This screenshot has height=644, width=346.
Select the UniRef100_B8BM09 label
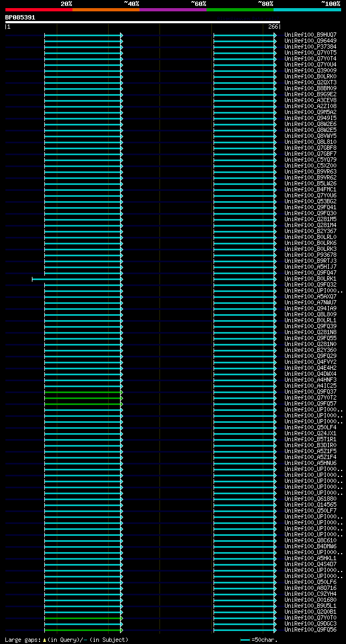click(310, 88)
